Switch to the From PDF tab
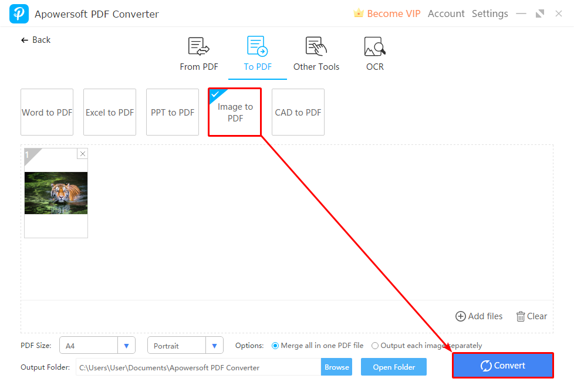Viewport: 574px width, 392px height. click(199, 55)
